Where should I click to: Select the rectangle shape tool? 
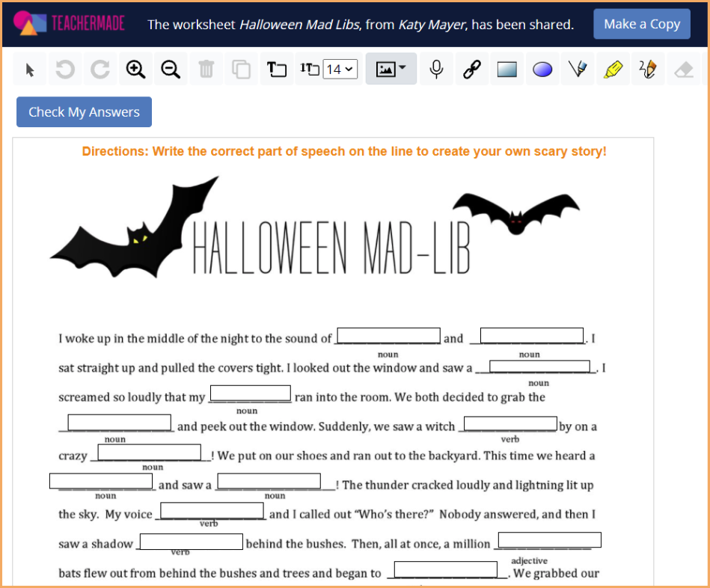point(507,69)
